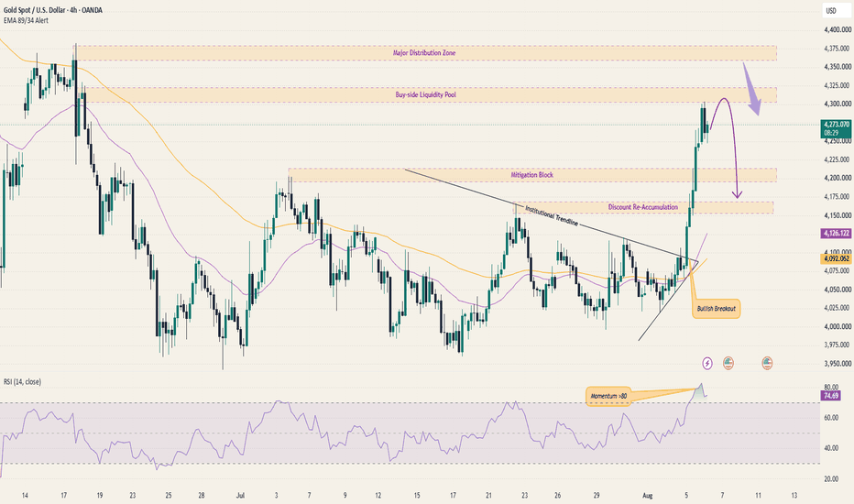Click the 4,400.000 price axis label
The height and width of the screenshot is (504, 854).
click(x=838, y=29)
